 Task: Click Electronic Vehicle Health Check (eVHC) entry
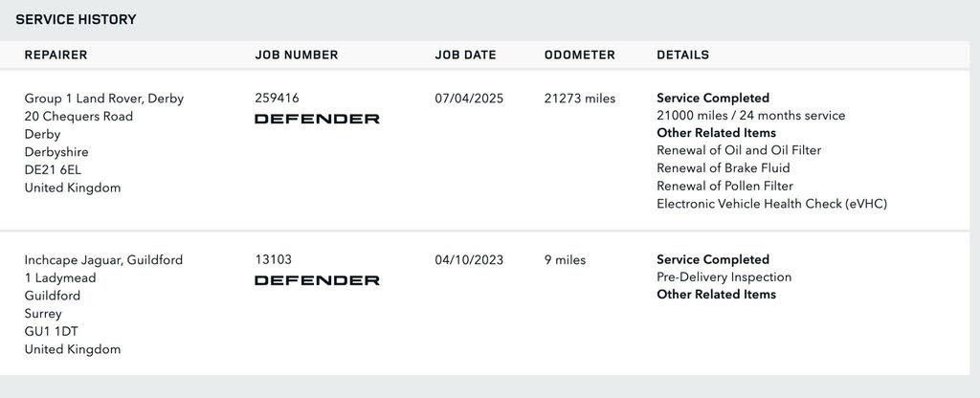coord(772,204)
